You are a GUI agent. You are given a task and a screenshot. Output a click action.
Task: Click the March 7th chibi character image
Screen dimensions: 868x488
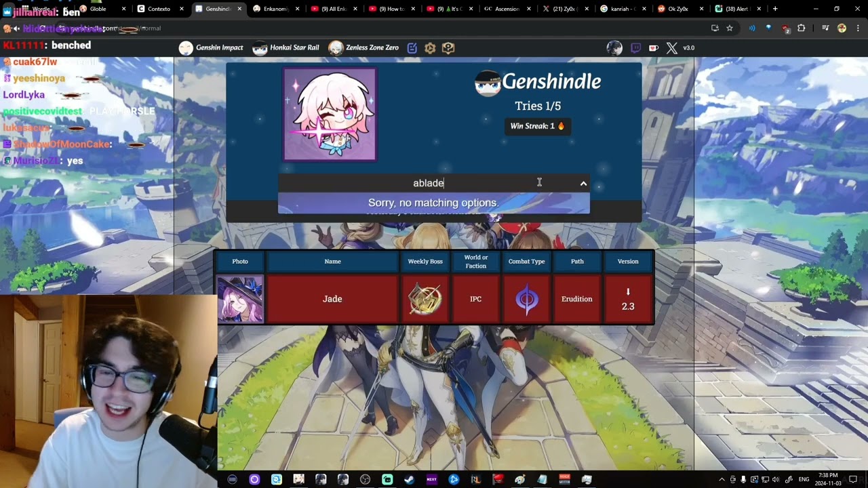point(330,115)
